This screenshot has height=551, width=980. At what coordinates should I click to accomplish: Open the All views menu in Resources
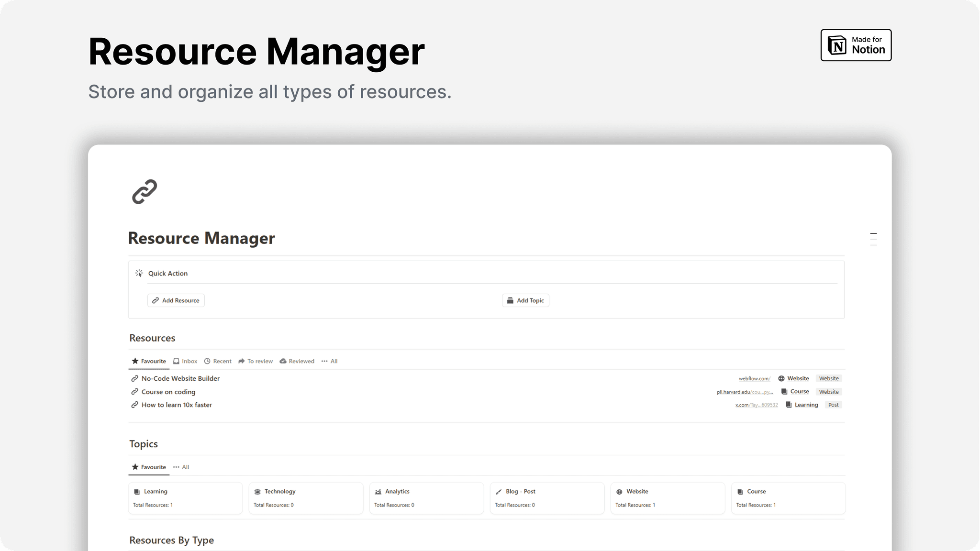click(x=329, y=361)
